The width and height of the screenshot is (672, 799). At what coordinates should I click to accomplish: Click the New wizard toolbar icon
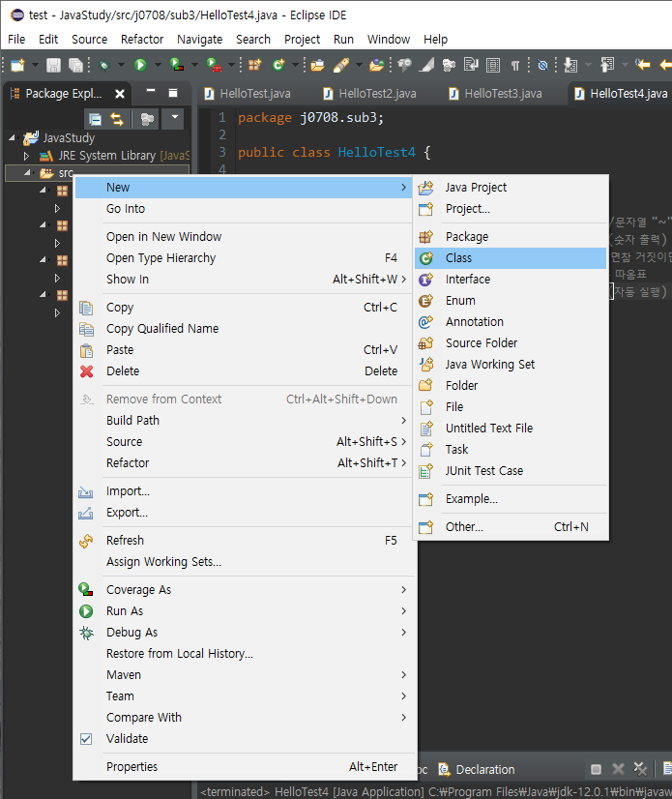(x=17, y=65)
